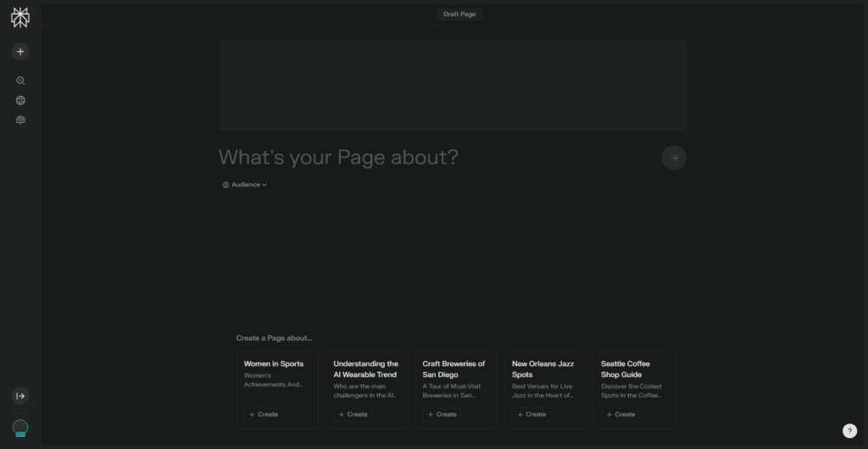Image resolution: width=868 pixels, height=449 pixels.
Task: Open Discover via the globe icon
Action: coord(20,101)
